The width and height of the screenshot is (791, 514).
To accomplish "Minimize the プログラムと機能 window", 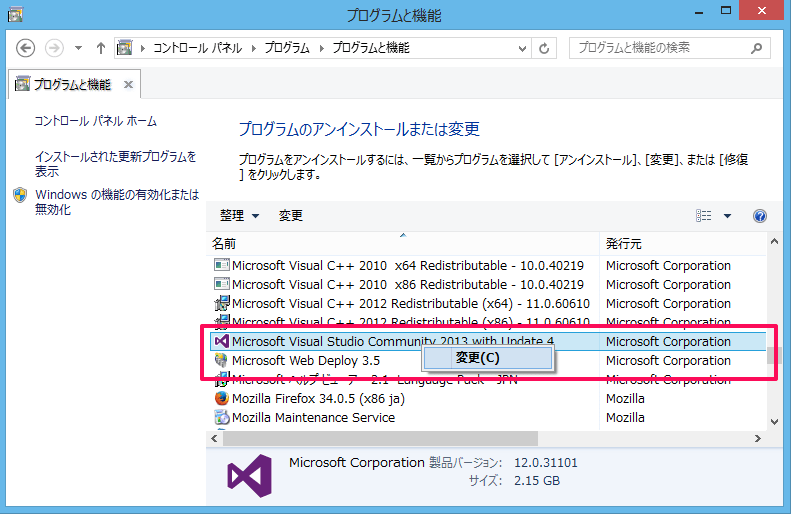I will click(x=699, y=12).
